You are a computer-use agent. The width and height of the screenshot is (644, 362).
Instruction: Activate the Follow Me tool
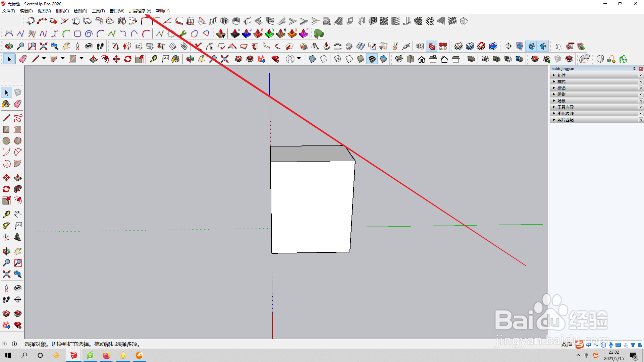18,189
